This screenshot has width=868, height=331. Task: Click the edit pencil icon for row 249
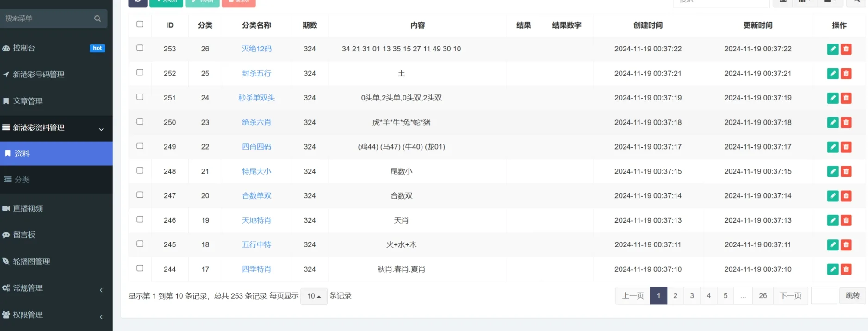click(x=832, y=147)
